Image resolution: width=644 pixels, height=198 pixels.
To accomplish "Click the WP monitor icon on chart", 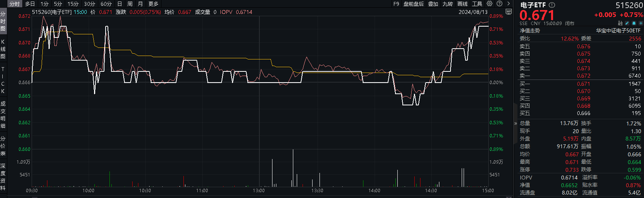I will [x=508, y=12].
